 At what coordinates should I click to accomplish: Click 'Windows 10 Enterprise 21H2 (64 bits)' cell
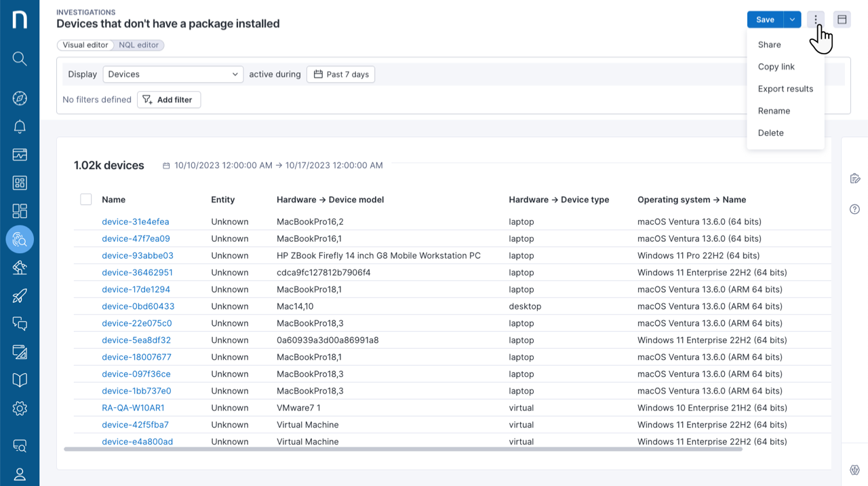point(712,408)
